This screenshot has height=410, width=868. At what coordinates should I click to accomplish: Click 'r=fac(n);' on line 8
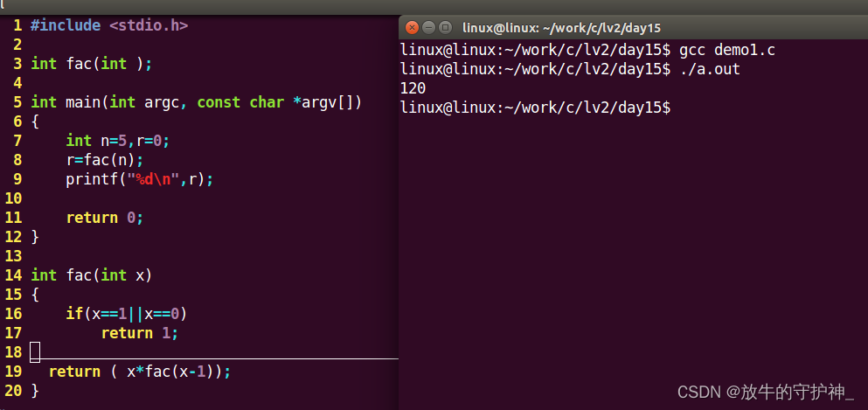(x=105, y=160)
